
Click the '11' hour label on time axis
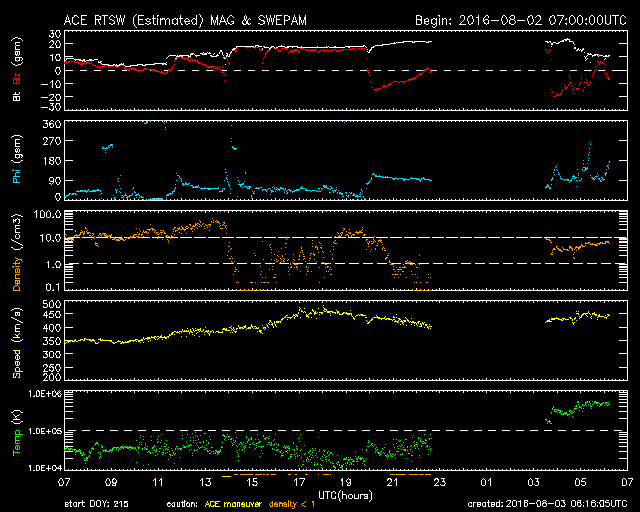click(x=158, y=483)
